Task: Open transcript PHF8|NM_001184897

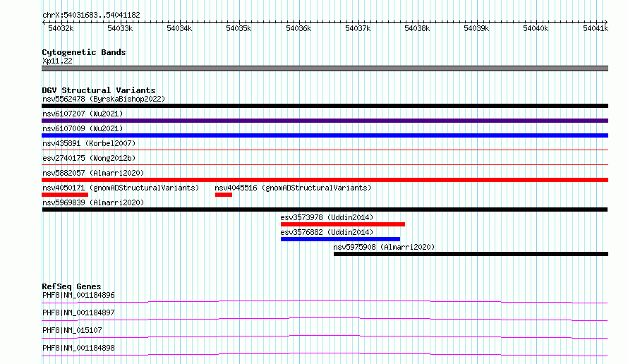Action: [78, 313]
